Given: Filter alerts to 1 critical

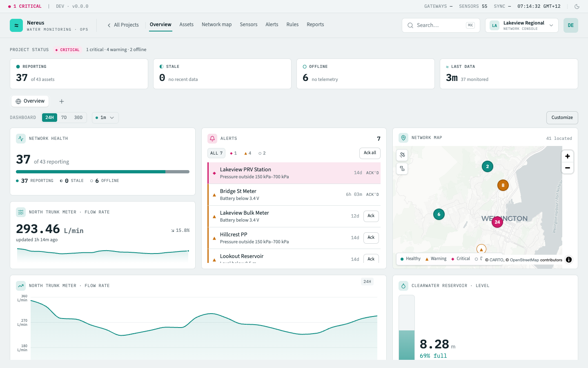Looking at the screenshot, I should click(234, 153).
